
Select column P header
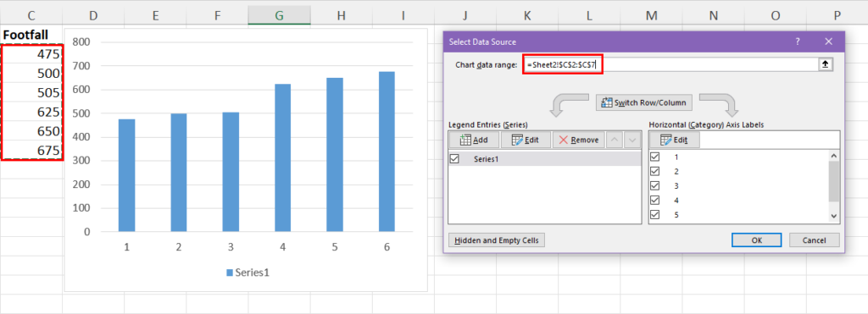(x=837, y=17)
